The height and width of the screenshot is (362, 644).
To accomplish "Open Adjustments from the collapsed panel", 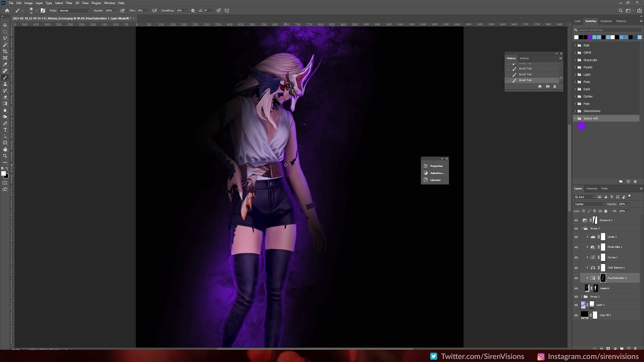I will coord(435,173).
